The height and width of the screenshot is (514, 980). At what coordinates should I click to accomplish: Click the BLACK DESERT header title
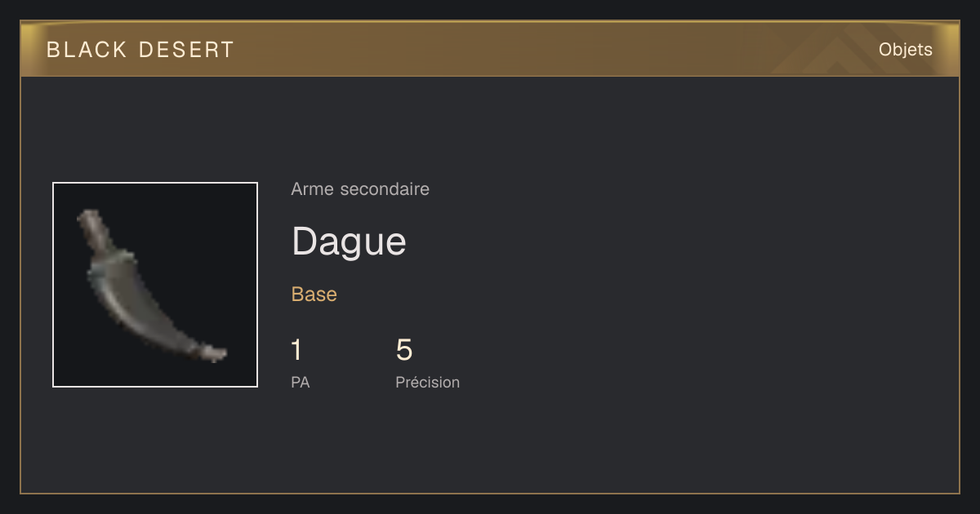140,50
